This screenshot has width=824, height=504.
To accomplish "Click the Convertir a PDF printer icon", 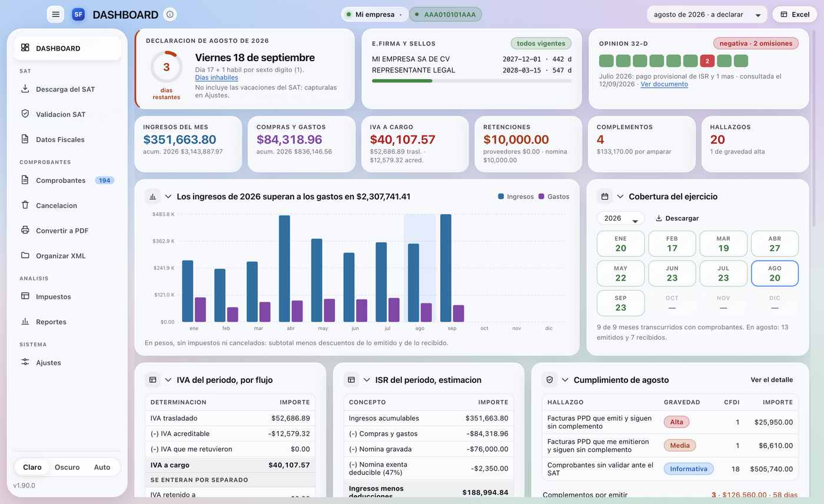I will [25, 231].
